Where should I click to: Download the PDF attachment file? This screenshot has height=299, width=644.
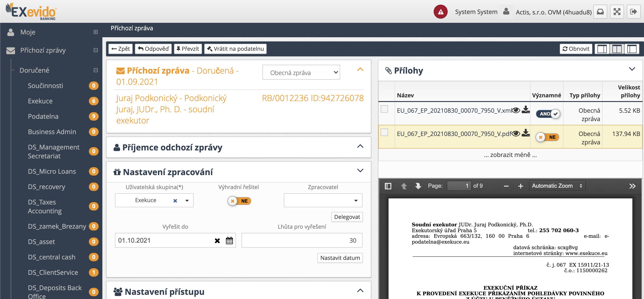pyautogui.click(x=526, y=133)
